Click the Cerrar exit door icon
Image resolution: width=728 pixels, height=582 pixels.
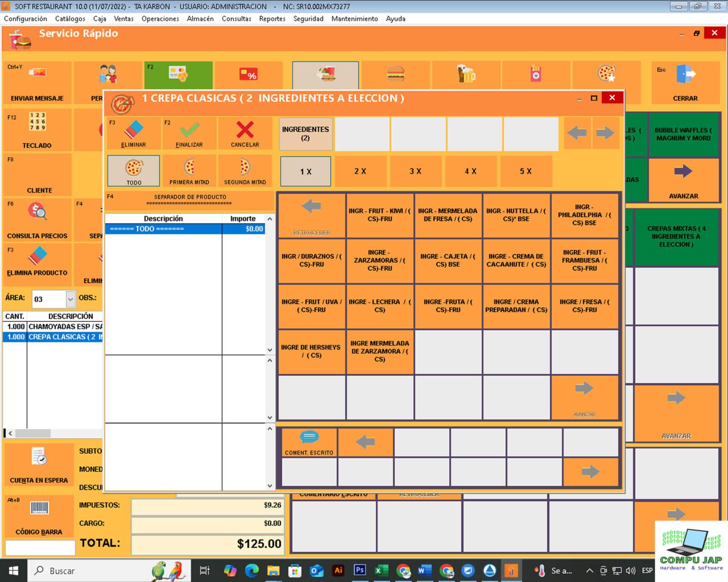coord(685,74)
